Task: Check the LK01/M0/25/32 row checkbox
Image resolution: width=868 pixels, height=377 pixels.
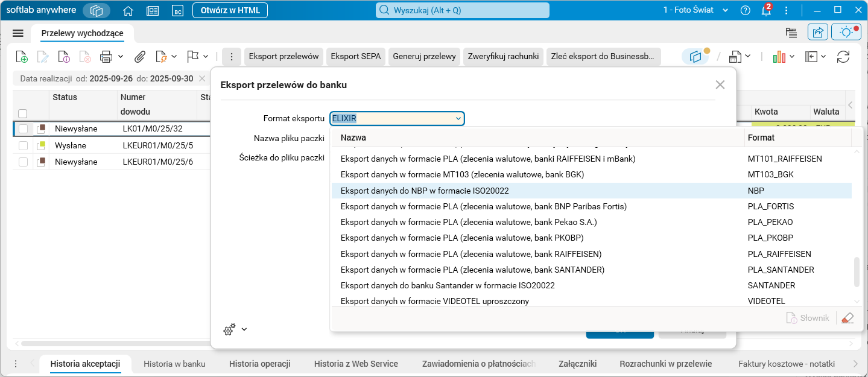Action: coord(23,128)
